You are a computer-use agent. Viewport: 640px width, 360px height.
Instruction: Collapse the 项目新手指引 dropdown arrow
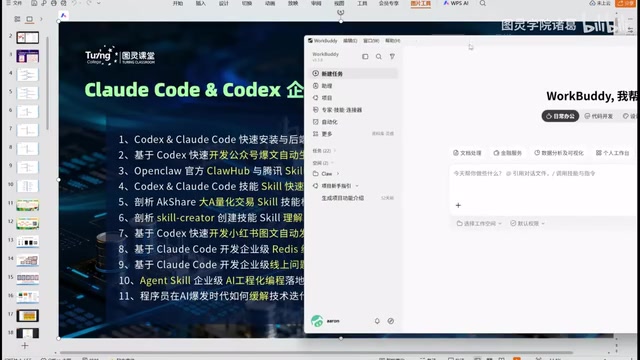(x=357, y=186)
